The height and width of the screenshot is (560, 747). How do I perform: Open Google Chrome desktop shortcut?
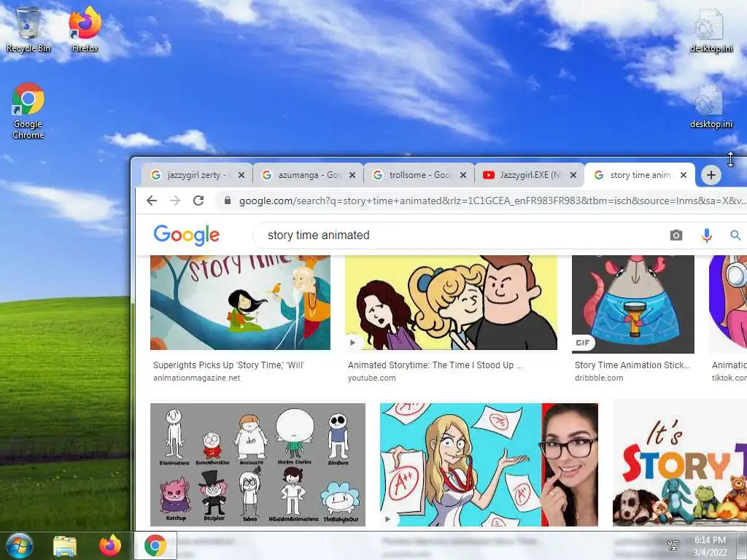[x=28, y=111]
